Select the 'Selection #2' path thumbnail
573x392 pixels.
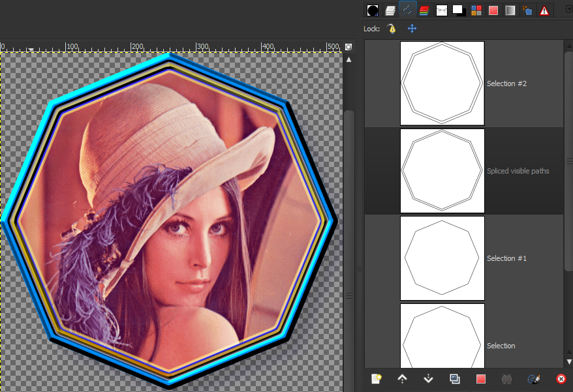[x=442, y=83]
